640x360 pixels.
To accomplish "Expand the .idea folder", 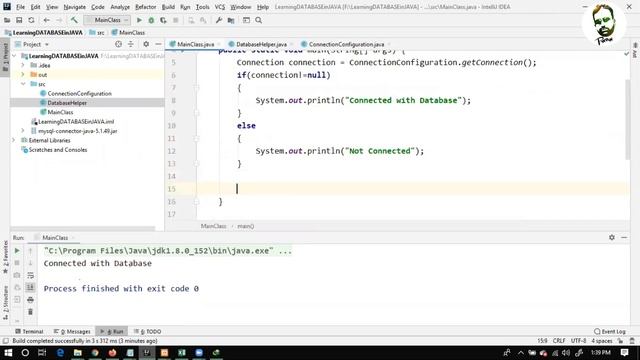I will pos(23,65).
